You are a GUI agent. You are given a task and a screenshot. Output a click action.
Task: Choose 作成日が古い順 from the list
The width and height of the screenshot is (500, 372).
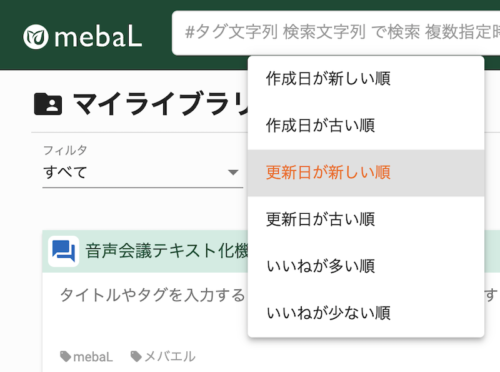point(366,126)
